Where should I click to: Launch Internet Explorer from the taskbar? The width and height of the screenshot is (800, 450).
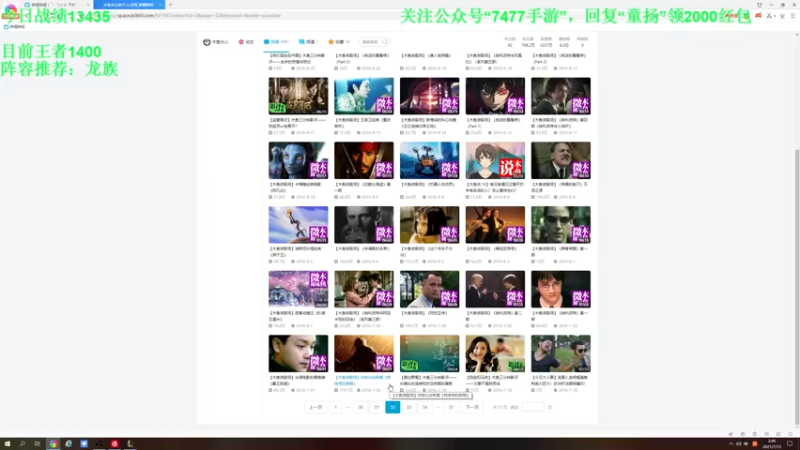(68, 444)
